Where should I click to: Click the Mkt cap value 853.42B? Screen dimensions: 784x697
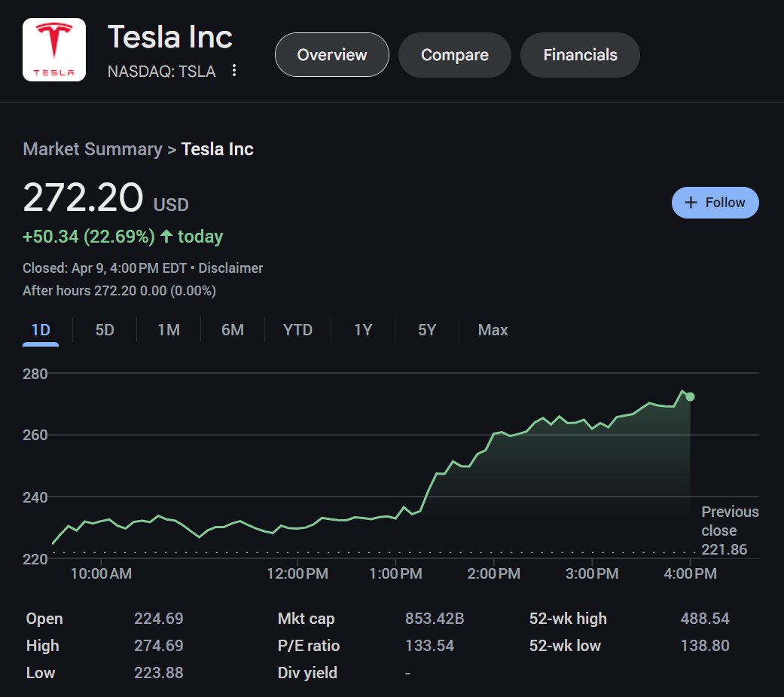click(x=435, y=619)
